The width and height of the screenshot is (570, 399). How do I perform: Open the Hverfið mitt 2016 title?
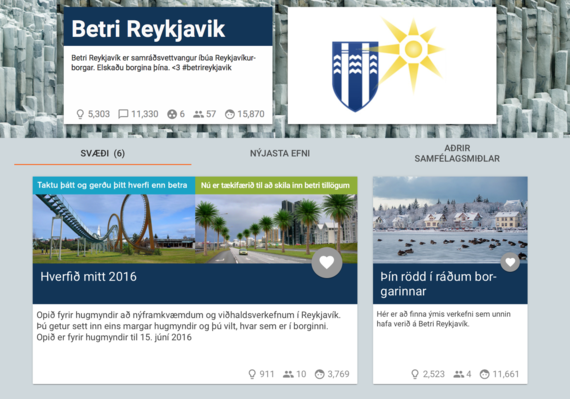[x=88, y=277]
